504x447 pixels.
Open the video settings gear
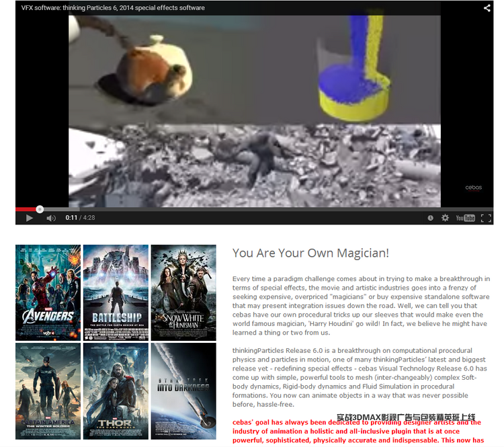click(x=445, y=218)
